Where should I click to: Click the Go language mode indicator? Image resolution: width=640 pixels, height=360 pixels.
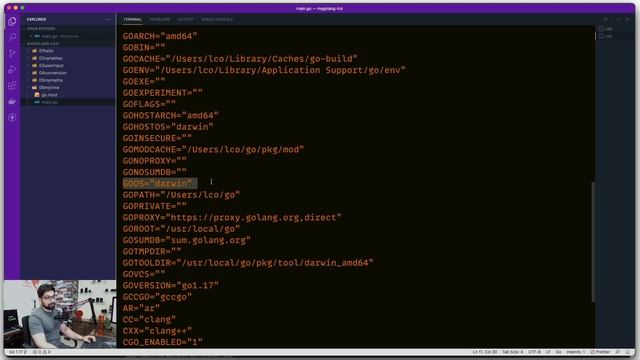pos(558,352)
